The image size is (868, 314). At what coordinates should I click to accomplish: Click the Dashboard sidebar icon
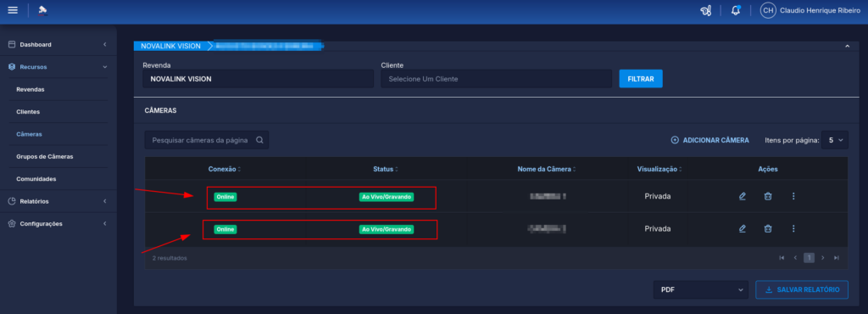click(x=12, y=44)
